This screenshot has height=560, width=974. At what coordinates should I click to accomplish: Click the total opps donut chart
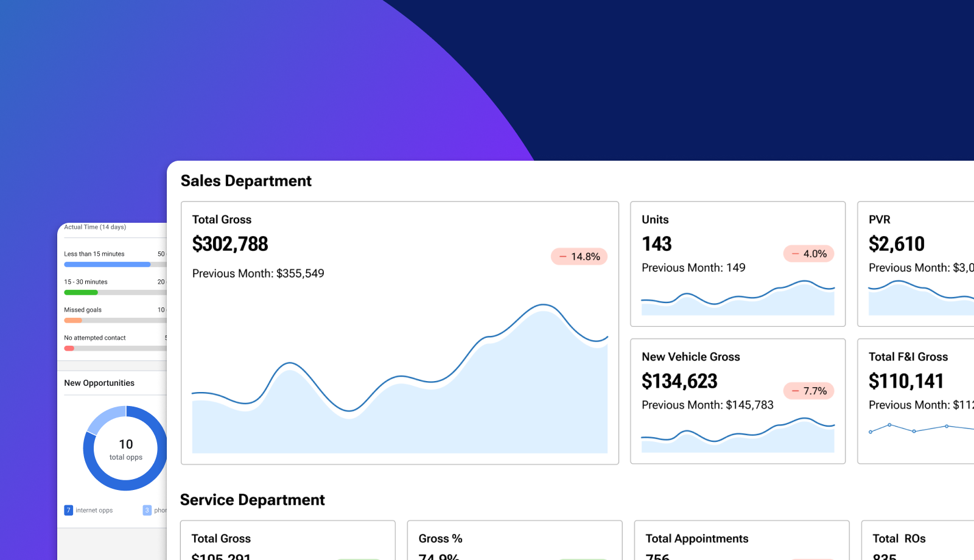click(x=125, y=449)
